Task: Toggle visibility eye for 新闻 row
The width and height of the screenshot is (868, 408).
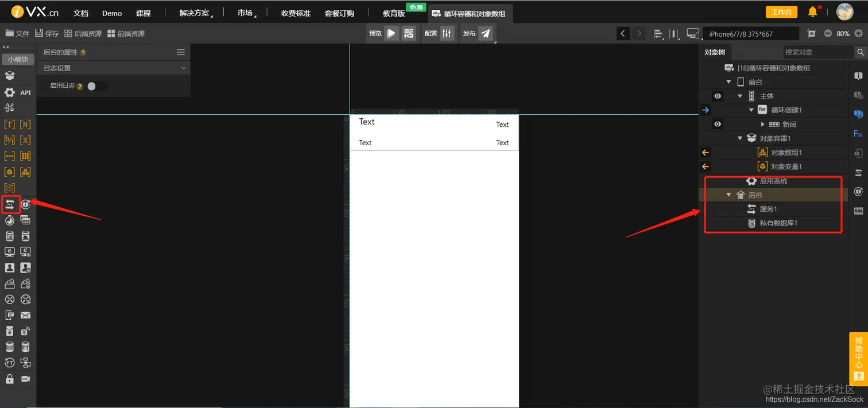Action: tap(717, 124)
